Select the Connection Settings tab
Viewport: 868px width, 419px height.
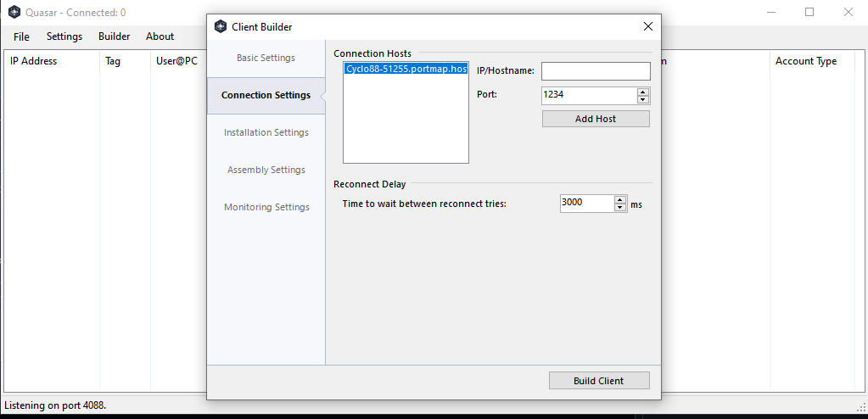[266, 95]
